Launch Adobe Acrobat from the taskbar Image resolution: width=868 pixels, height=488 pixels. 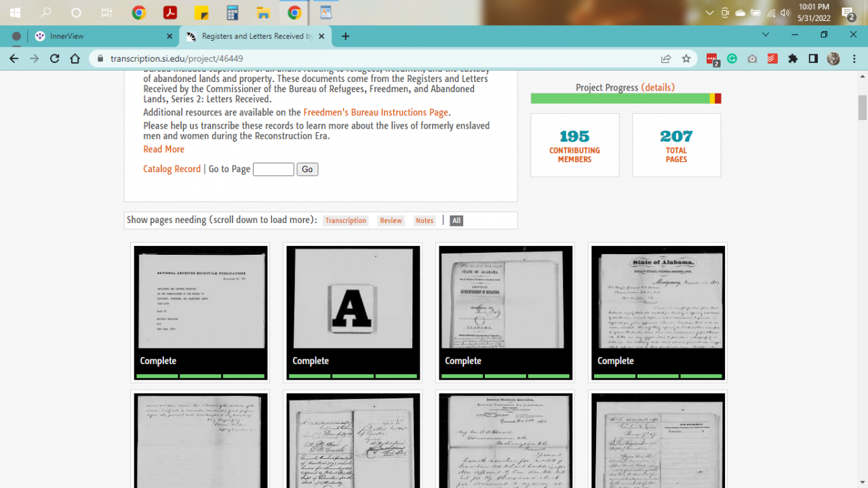[x=170, y=12]
